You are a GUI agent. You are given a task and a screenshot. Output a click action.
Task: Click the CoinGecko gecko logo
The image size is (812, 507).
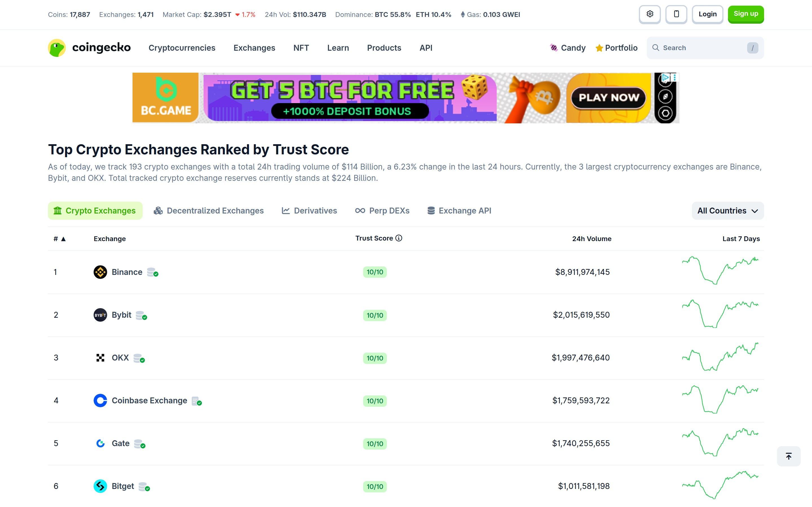[x=57, y=47]
